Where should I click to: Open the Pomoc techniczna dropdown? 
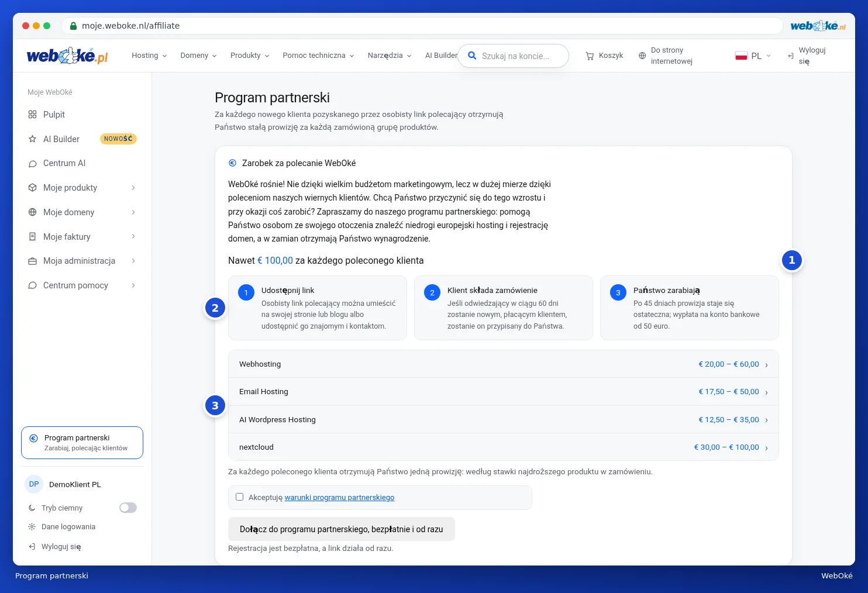(x=318, y=56)
